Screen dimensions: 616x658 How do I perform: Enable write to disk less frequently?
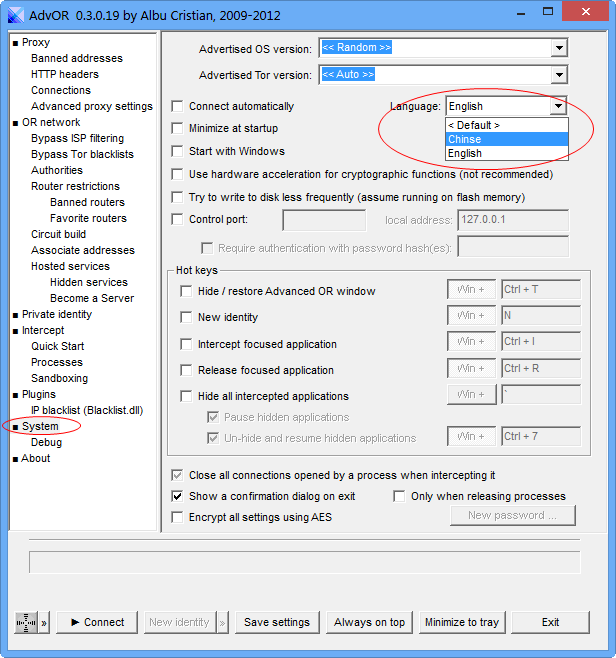pos(177,197)
